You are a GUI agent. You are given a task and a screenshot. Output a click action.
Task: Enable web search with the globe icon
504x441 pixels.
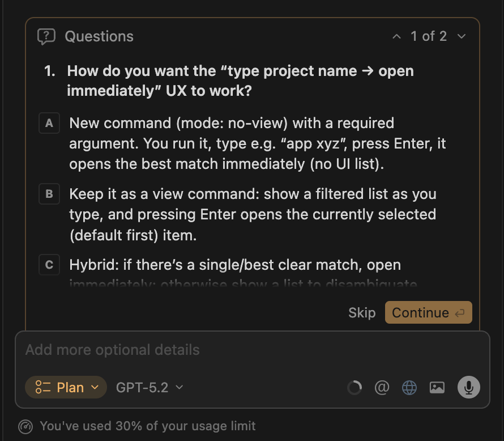click(409, 387)
